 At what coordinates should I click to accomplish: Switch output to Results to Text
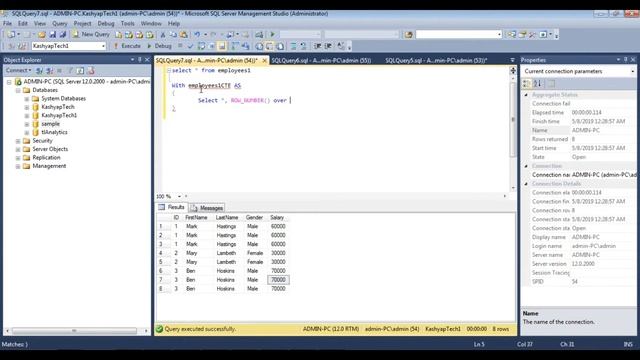tap(259, 46)
